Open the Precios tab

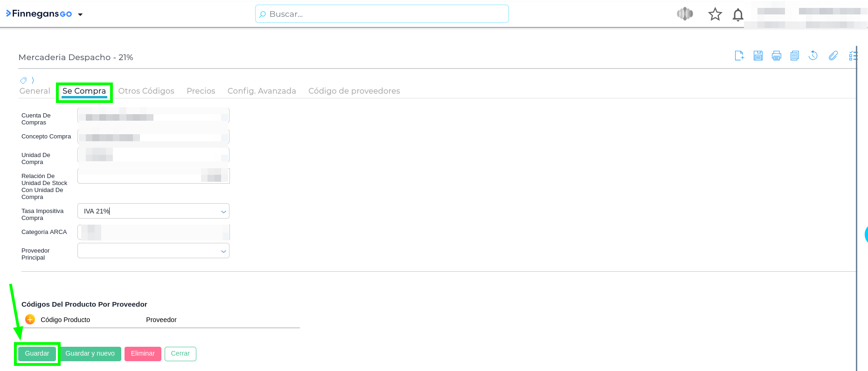[x=201, y=91]
